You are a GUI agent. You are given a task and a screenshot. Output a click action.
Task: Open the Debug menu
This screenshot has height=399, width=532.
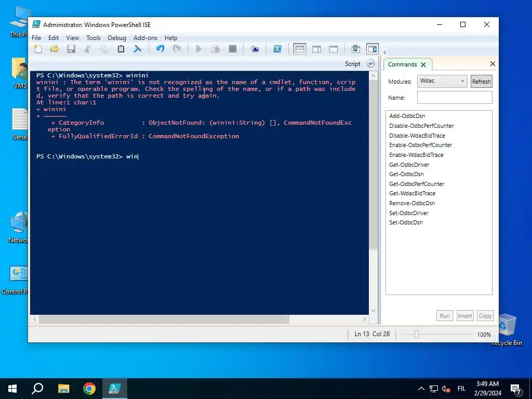117,37
